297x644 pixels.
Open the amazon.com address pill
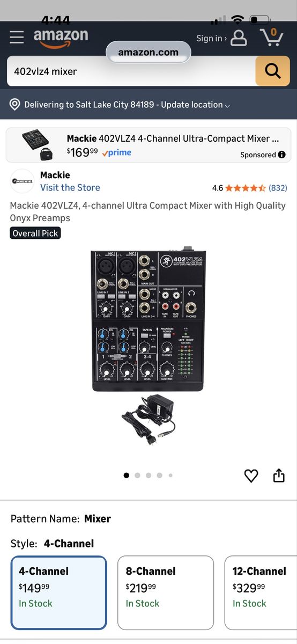tap(148, 52)
